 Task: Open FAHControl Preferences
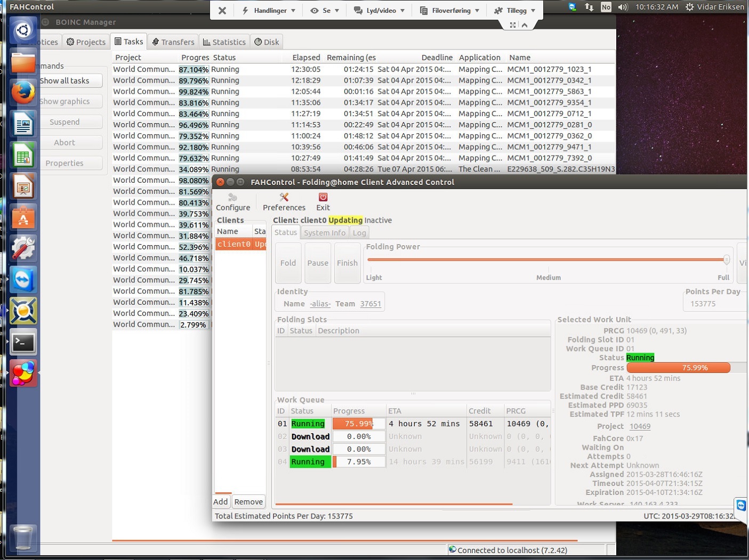click(x=284, y=202)
